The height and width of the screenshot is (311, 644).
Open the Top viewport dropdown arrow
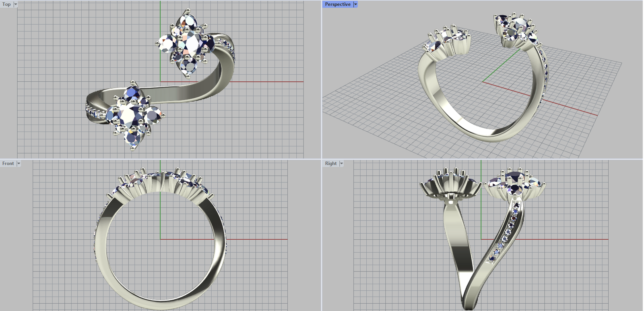coord(16,4)
